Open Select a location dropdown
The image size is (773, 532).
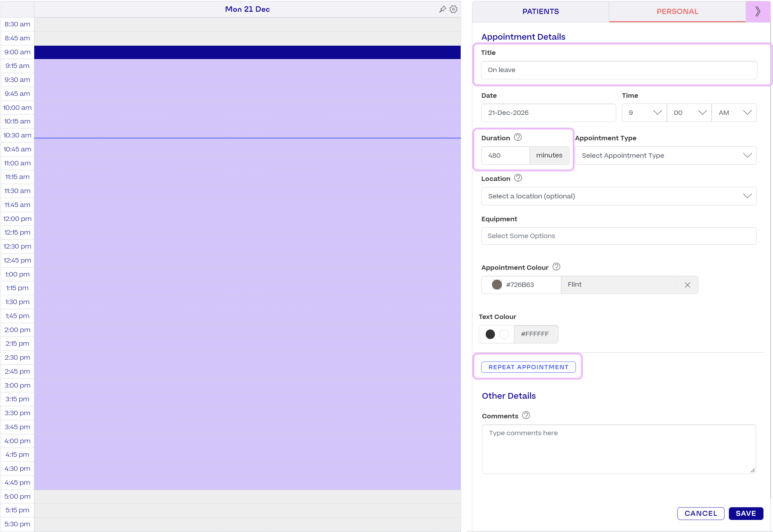coord(619,196)
